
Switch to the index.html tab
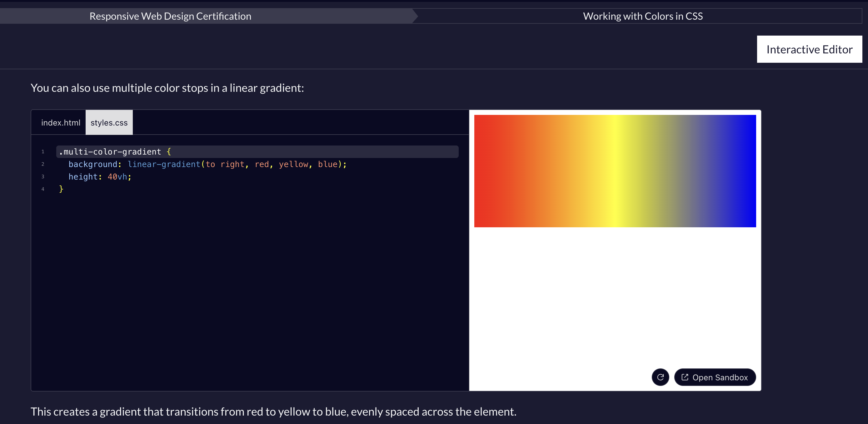pos(61,123)
